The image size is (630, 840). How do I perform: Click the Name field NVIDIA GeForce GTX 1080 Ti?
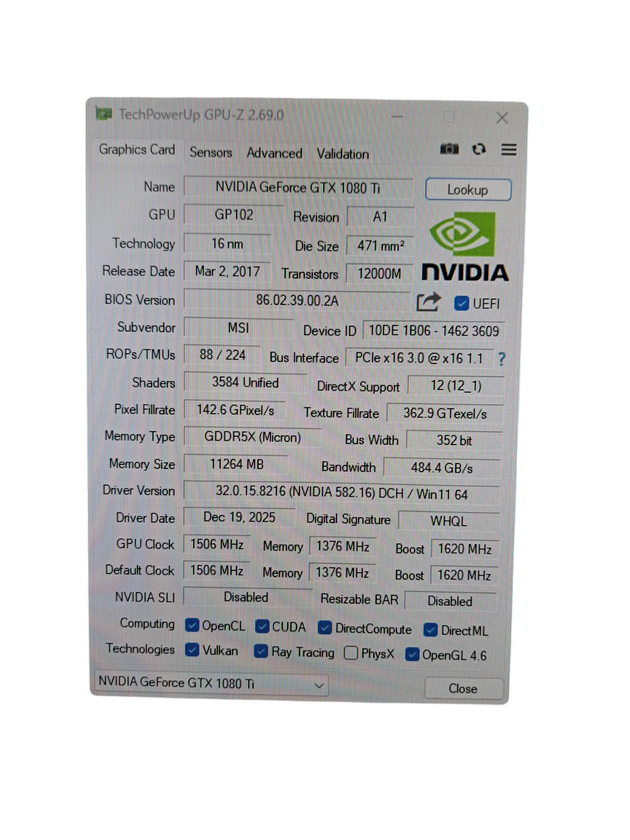[x=298, y=187]
